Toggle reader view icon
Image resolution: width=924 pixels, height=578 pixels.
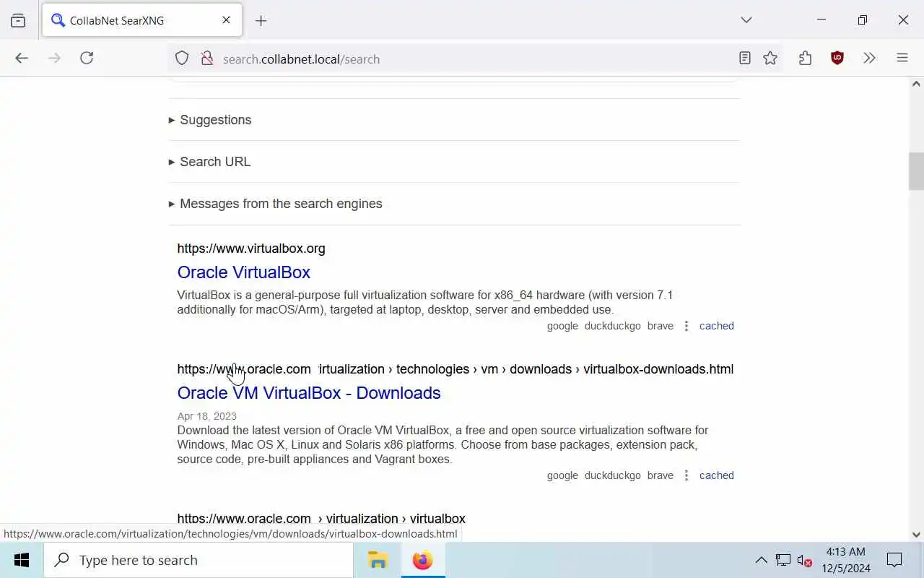tap(745, 59)
